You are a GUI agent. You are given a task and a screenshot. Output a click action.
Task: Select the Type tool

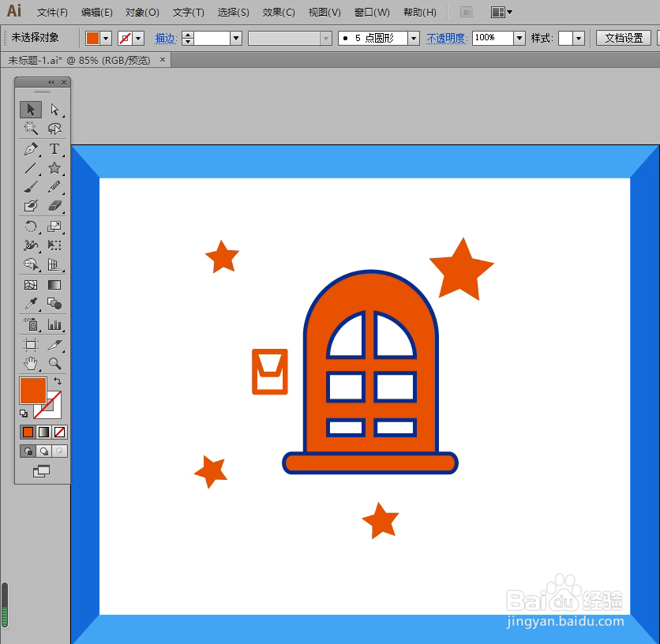(x=54, y=149)
